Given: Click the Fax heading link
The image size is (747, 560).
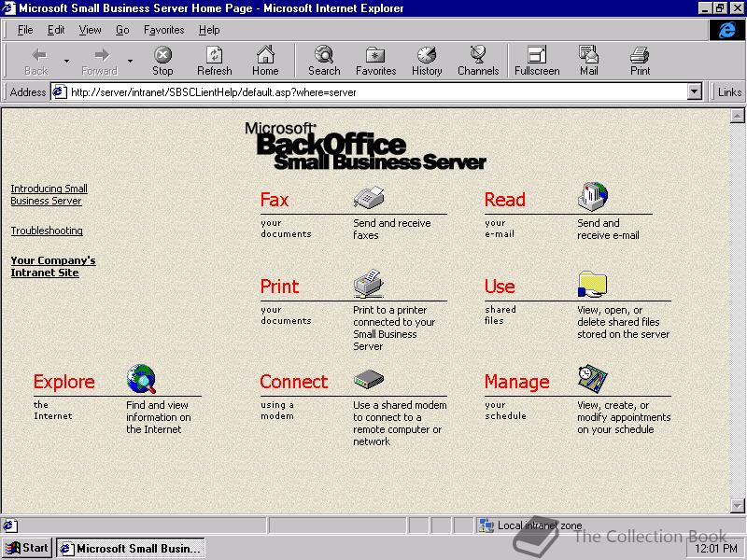Looking at the screenshot, I should (275, 200).
